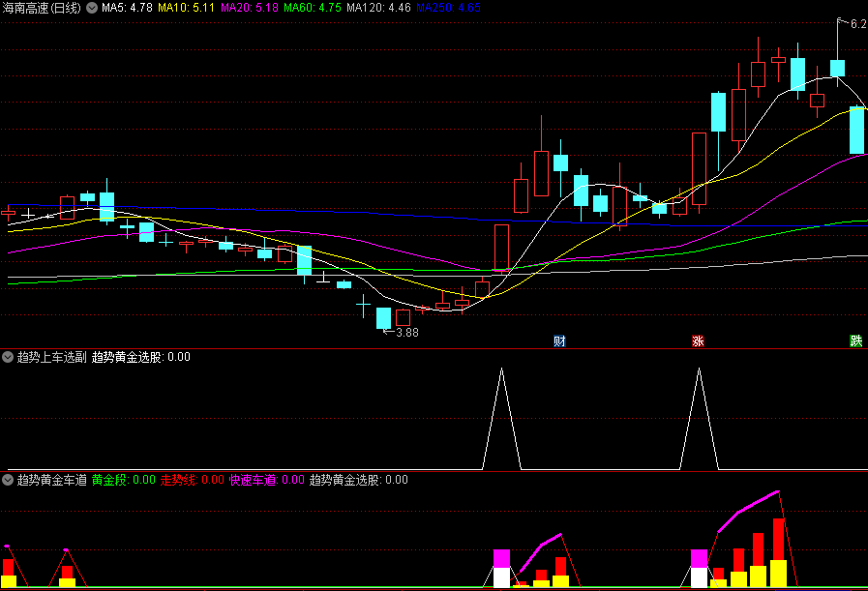This screenshot has width=868, height=591.
Task: Select the MA5 moving average label
Action: tap(128, 8)
